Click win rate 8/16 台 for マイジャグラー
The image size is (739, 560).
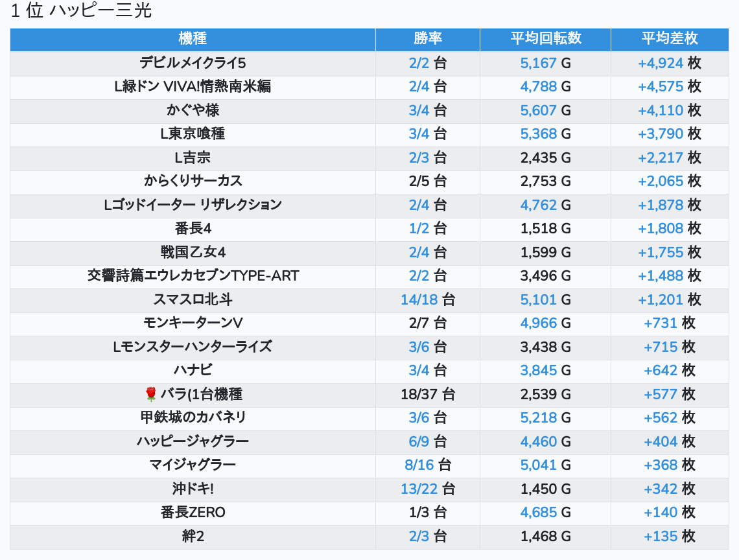(x=427, y=465)
